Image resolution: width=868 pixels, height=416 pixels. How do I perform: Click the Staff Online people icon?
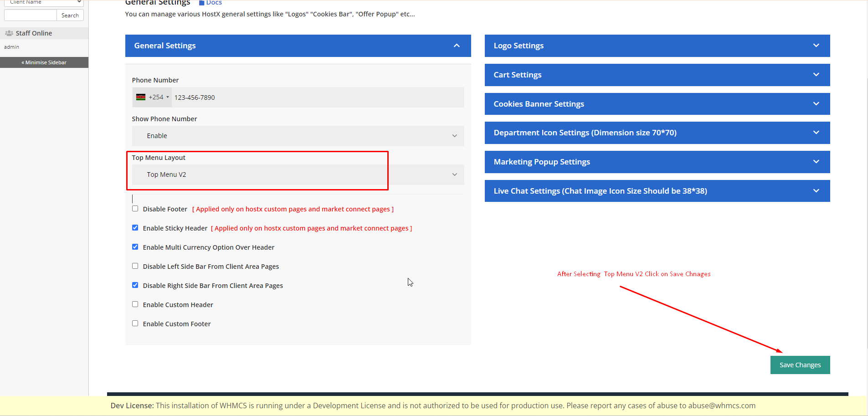[x=9, y=33]
